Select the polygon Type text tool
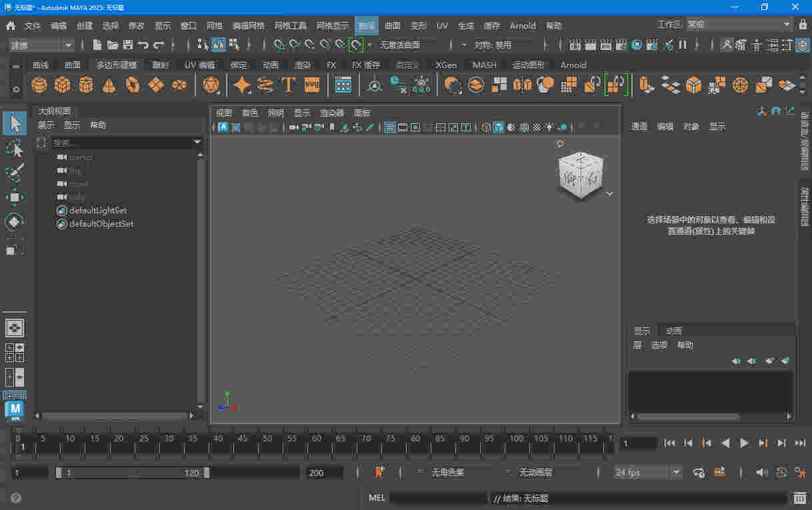The width and height of the screenshot is (812, 510). pos(288,85)
